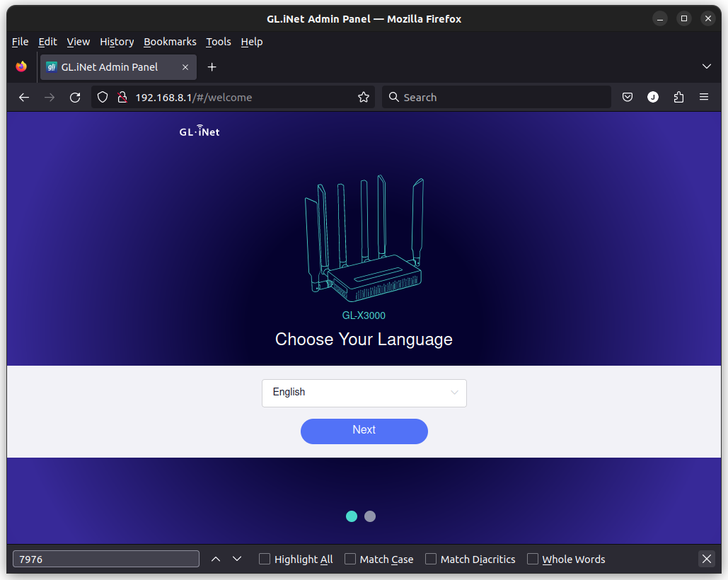Minimize the Firefox window
The height and width of the screenshot is (580, 728).
pos(660,18)
